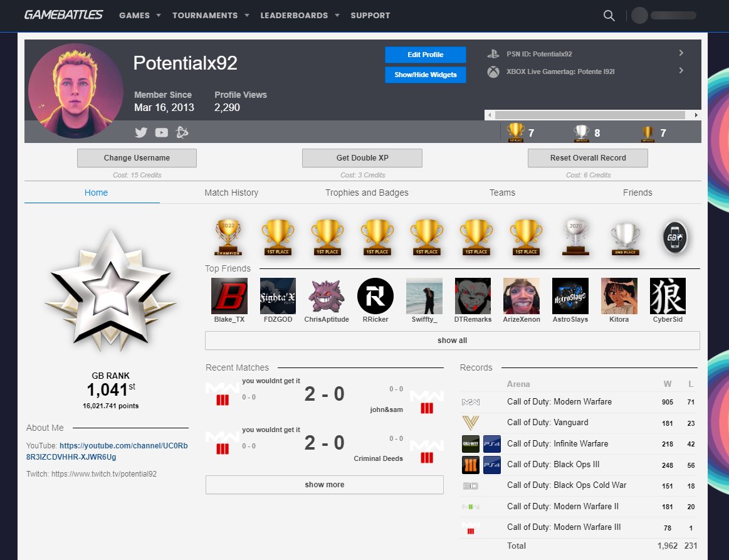The image size is (729, 560).
Task: Open the match against Criminal Deeds
Action: point(325,444)
